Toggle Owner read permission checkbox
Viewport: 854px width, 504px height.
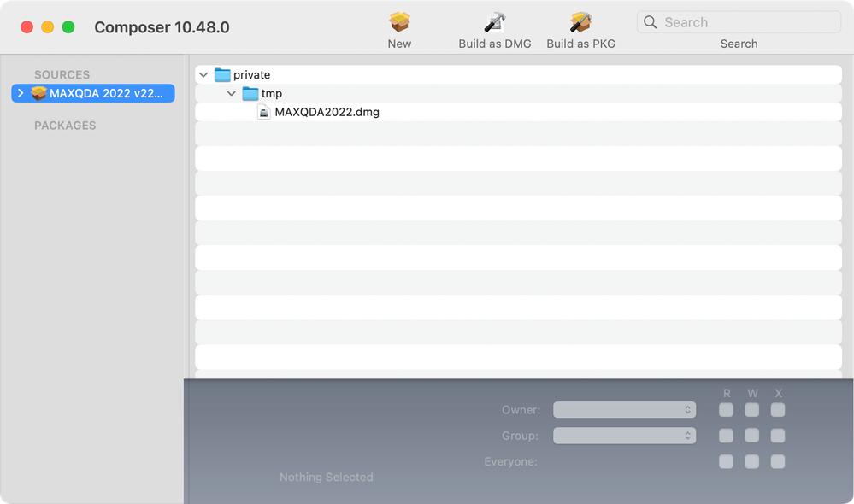pos(726,410)
